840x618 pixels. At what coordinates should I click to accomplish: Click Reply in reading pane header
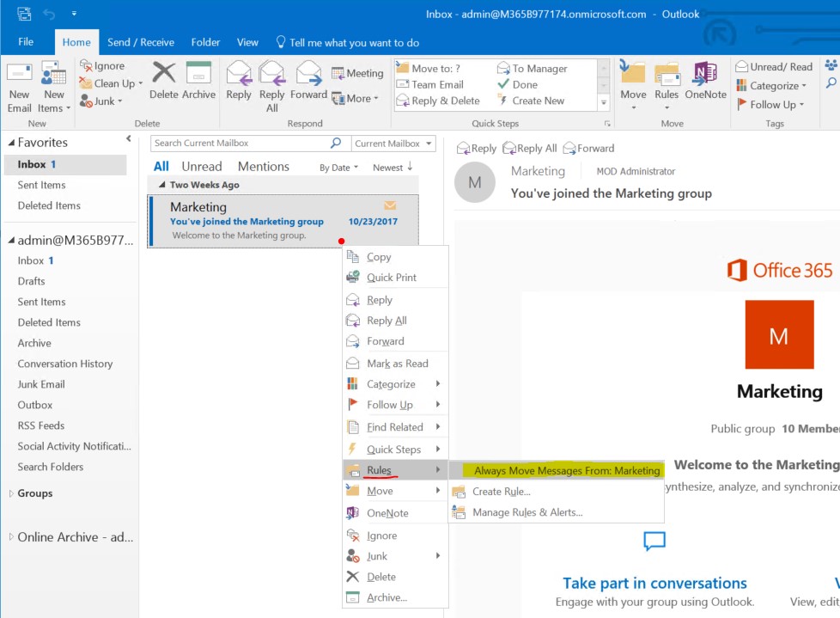tap(476, 148)
